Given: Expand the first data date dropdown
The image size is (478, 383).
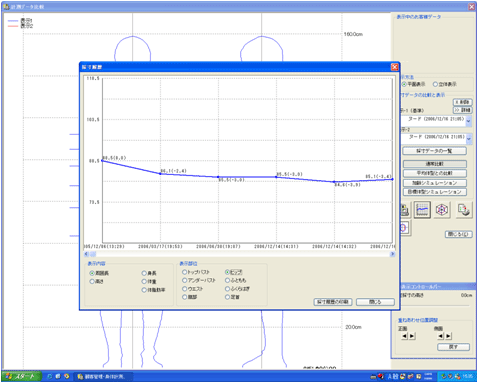Looking at the screenshot, I should [469, 121].
